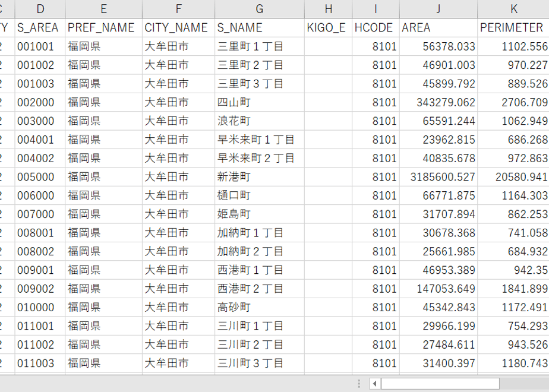Click the cell 樋口町
Image resolution: width=549 pixels, height=392 pixels.
pos(260,195)
